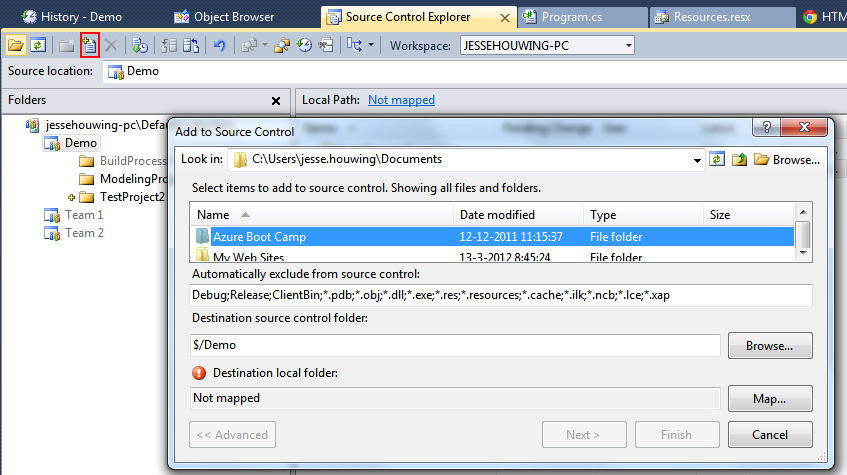Click the Not mapped destination local folder field
The height and width of the screenshot is (475, 847).
pos(455,398)
